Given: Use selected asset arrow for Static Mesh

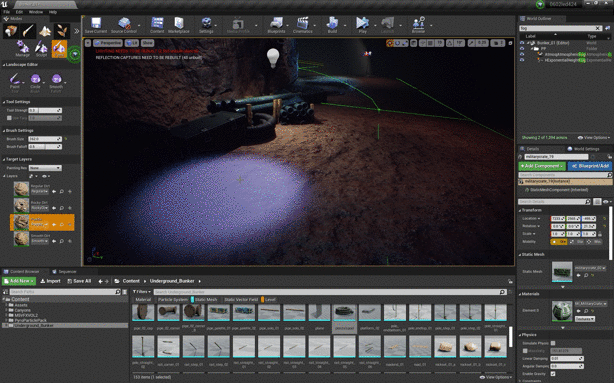Looking at the screenshot, I should [579, 275].
